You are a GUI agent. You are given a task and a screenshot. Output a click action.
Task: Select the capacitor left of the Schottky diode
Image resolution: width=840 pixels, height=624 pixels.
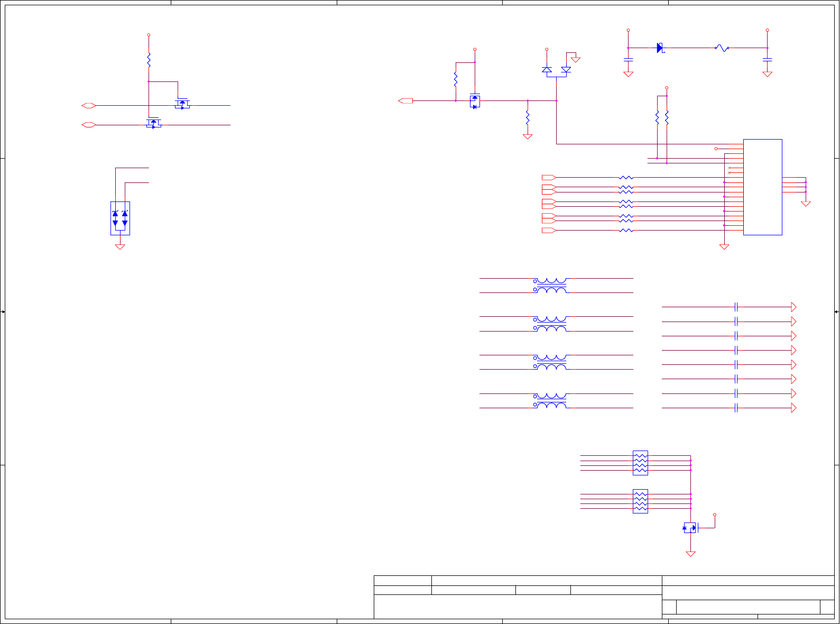tap(629, 59)
